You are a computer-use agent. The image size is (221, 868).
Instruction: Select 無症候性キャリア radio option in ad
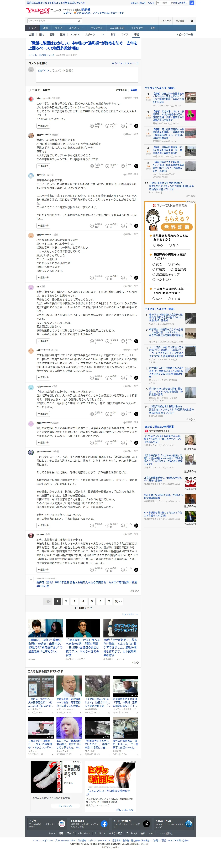point(154,275)
